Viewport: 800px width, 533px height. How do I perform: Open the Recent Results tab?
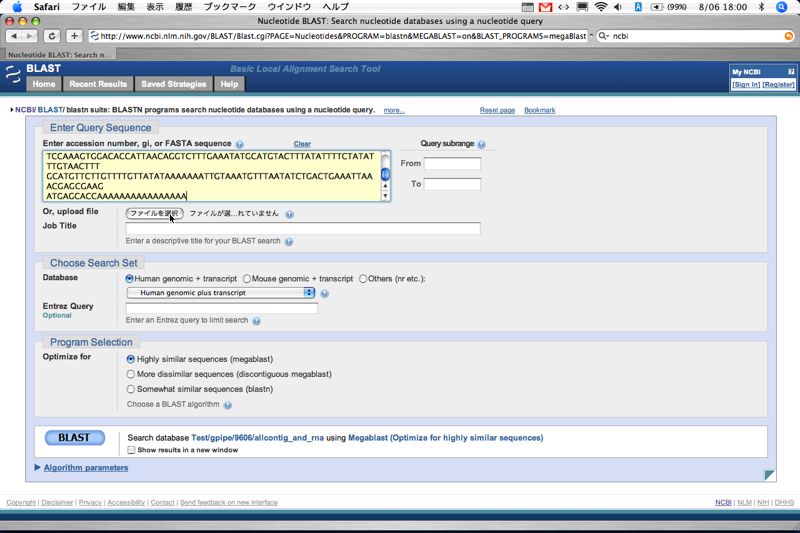click(98, 84)
